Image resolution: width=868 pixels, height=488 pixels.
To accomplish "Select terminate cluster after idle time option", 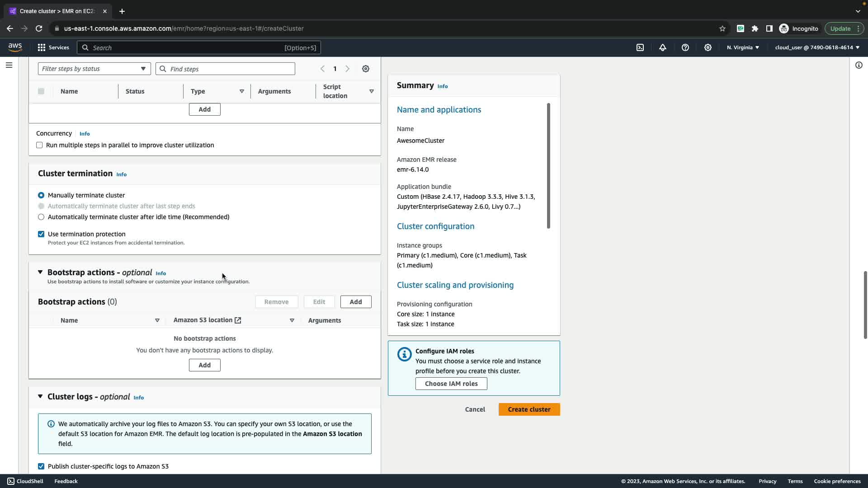I will 41,217.
